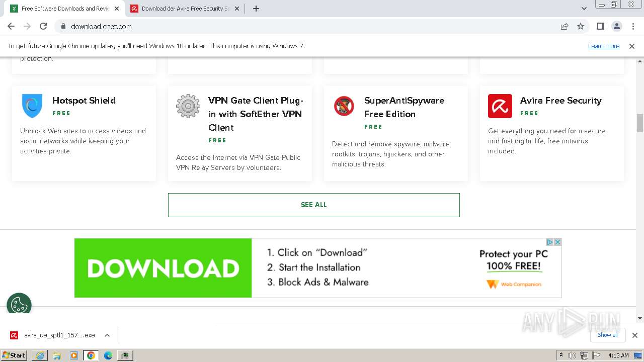644x362 pixels.
Task: Open Windows Media Player from the taskbar
Action: (x=74, y=355)
